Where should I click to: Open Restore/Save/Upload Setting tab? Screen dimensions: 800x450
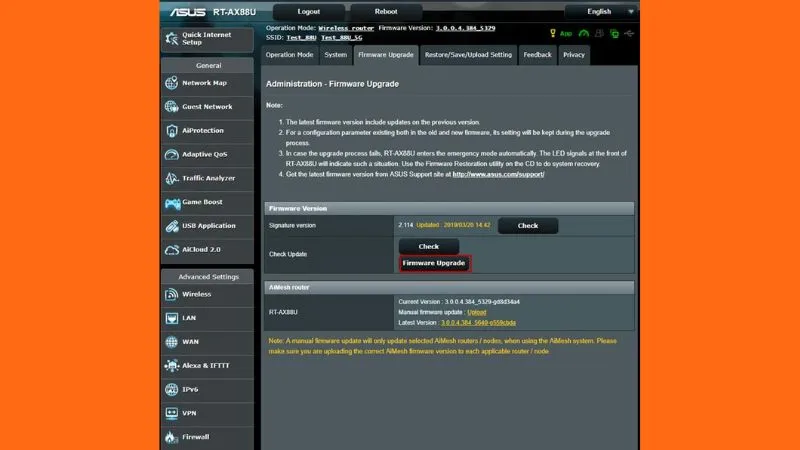468,55
